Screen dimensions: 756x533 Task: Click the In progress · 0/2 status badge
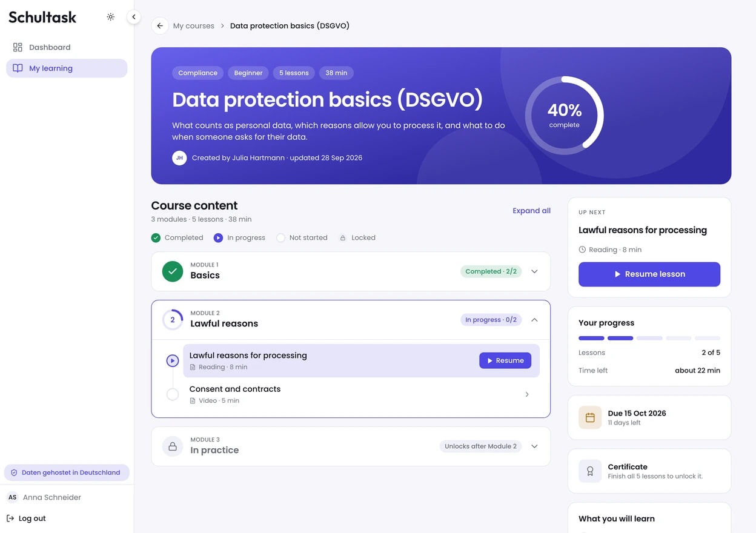[x=491, y=320]
